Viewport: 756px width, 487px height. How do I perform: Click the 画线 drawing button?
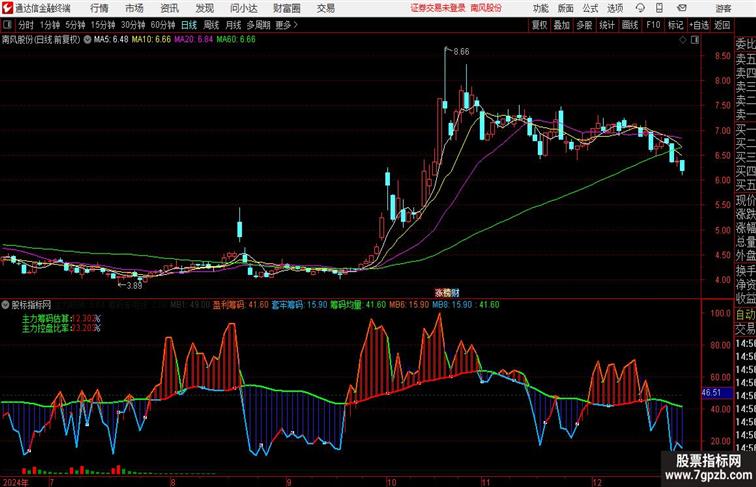point(630,25)
